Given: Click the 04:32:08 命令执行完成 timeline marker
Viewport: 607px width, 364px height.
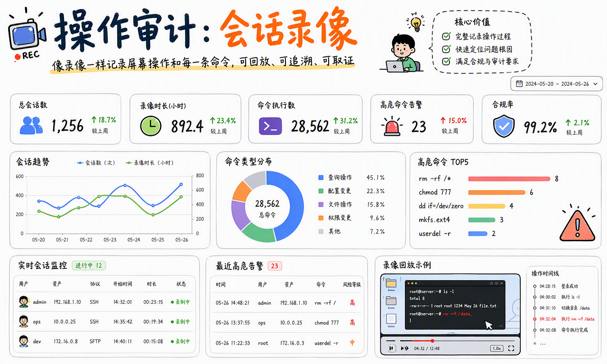Looking at the screenshot, I should pyautogui.click(x=534, y=330).
